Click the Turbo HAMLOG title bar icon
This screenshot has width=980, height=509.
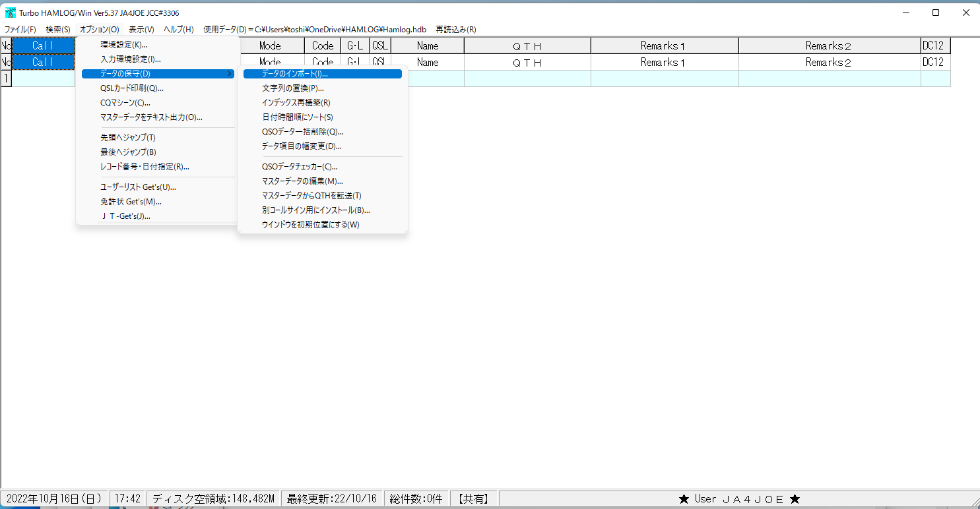tap(10, 12)
